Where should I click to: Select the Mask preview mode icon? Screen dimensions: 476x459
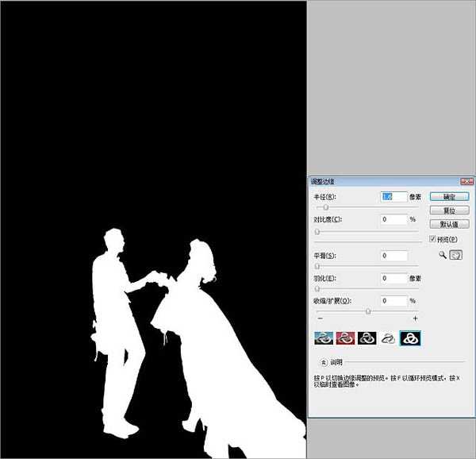410,338
